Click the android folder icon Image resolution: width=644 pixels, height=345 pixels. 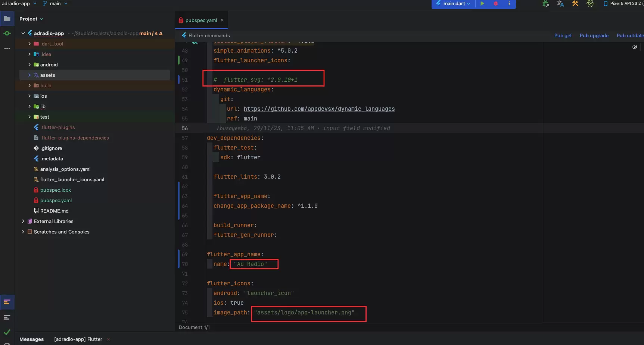(x=36, y=65)
